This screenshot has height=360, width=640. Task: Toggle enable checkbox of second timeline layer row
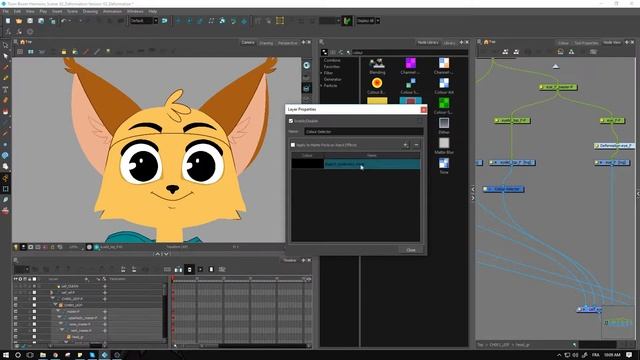34,292
